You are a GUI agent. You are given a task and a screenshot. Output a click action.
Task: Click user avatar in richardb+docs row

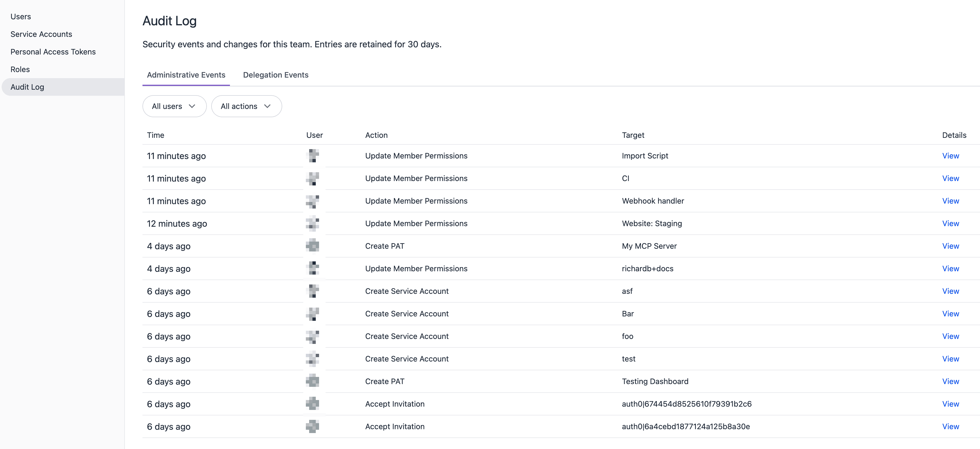pyautogui.click(x=313, y=269)
